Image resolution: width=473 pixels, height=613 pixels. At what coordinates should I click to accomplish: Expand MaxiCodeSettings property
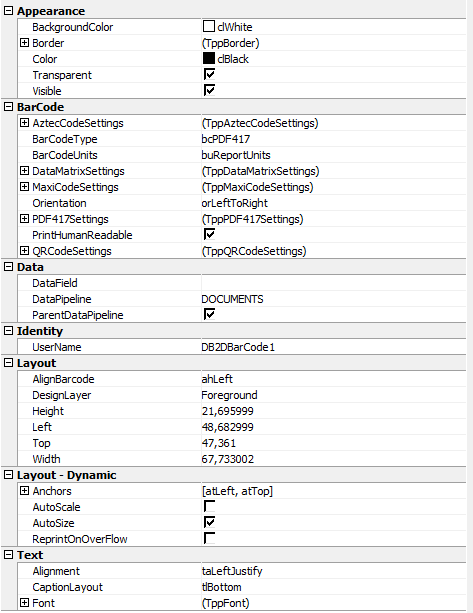[24, 187]
